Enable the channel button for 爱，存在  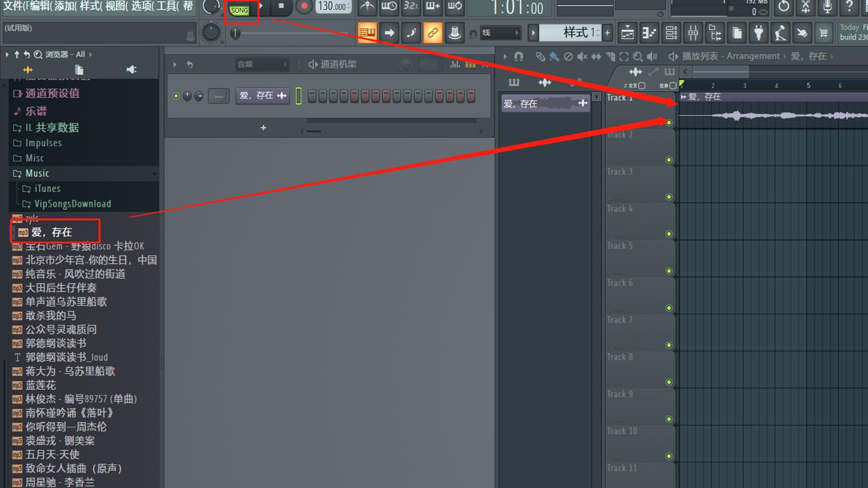pos(176,95)
